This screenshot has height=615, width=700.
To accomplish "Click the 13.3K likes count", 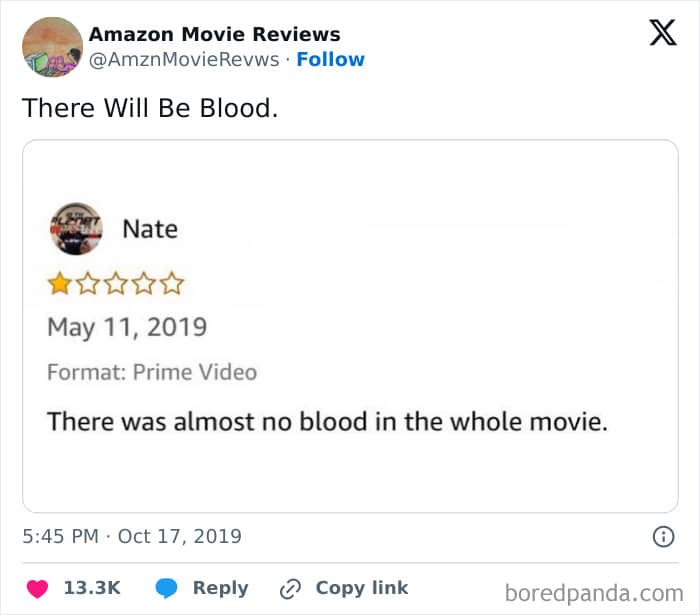I will 92,588.
